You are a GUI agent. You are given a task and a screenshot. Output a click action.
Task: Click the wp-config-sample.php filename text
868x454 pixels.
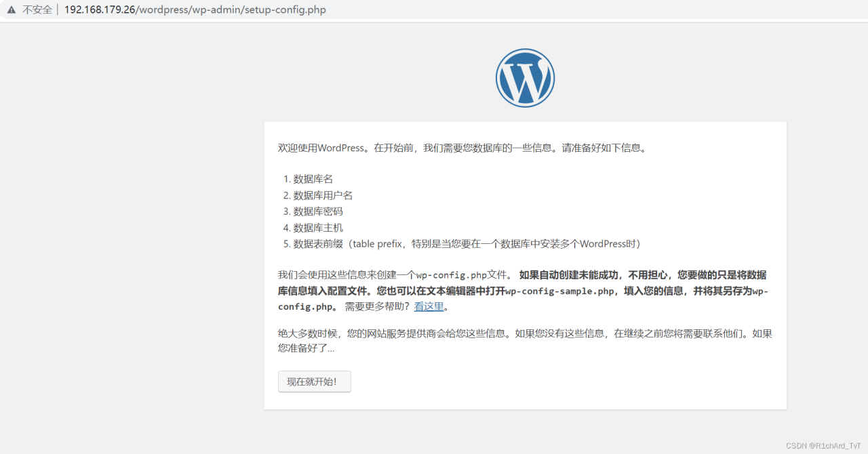[560, 291]
